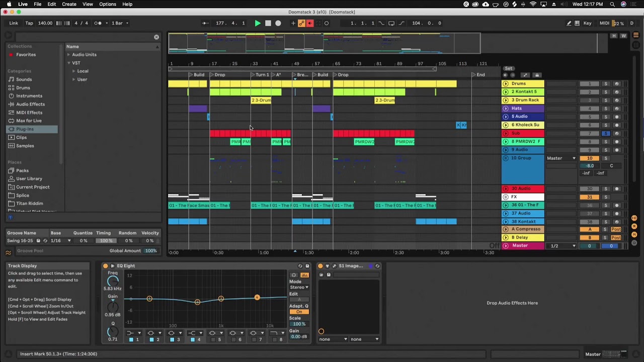644x362 pixels.
Task: Click the Stop transport button
Action: pyautogui.click(x=268, y=23)
